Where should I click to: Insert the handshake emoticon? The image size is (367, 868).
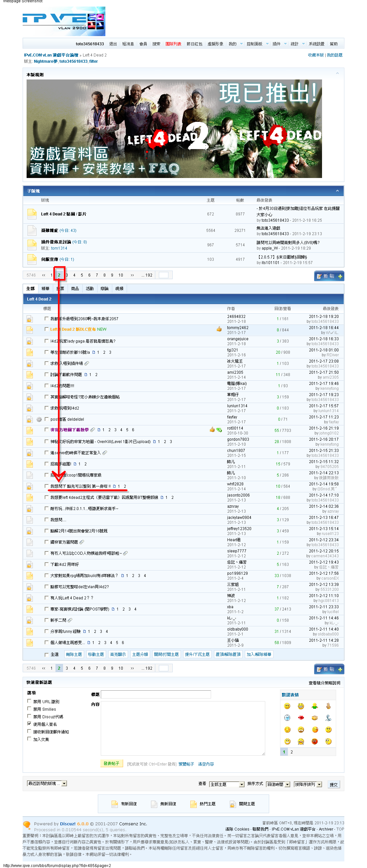[x=314, y=718]
